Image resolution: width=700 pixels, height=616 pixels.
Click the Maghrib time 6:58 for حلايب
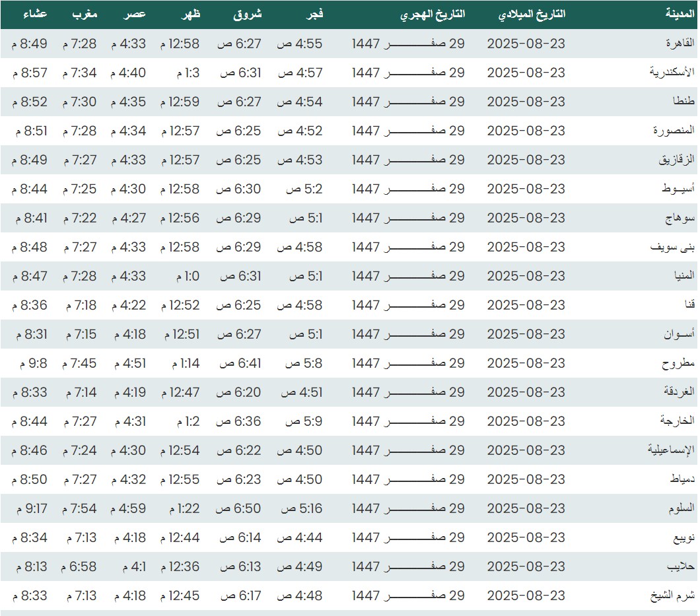(x=79, y=566)
